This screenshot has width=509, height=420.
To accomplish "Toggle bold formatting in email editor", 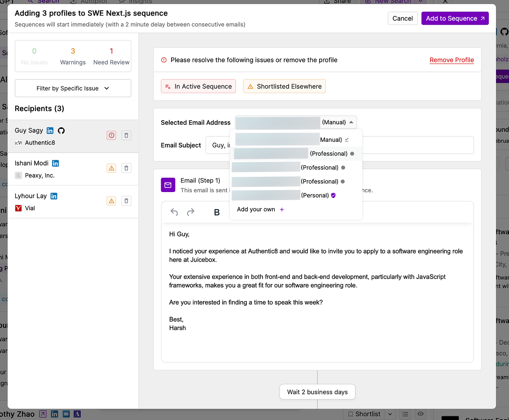I will (x=217, y=212).
